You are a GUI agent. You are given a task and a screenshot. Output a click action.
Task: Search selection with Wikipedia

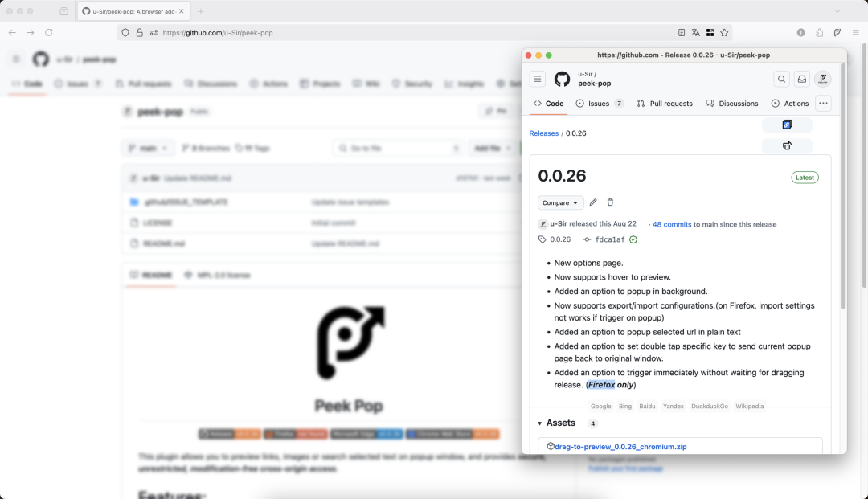pyautogui.click(x=750, y=406)
